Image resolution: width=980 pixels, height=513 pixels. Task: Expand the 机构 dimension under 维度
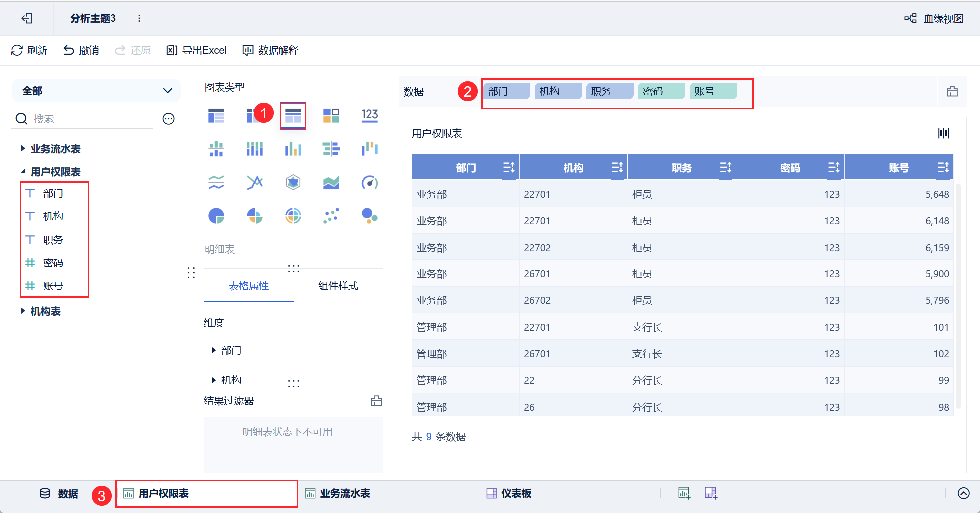tap(214, 380)
